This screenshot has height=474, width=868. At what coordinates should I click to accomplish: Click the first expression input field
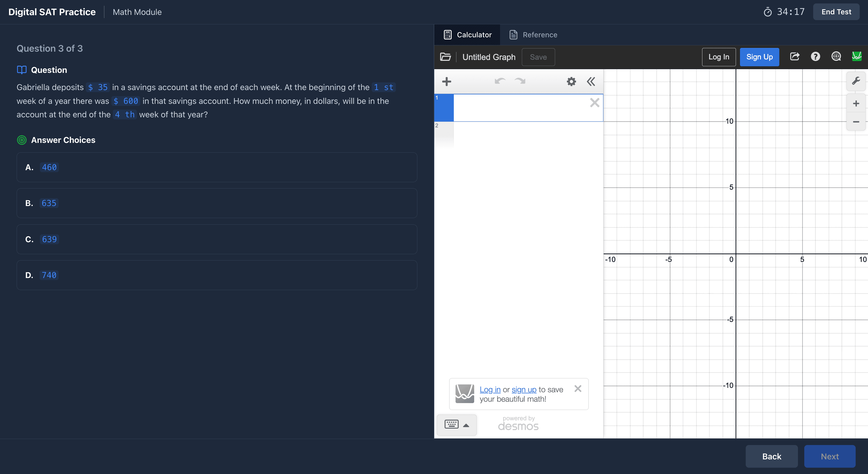(521, 108)
